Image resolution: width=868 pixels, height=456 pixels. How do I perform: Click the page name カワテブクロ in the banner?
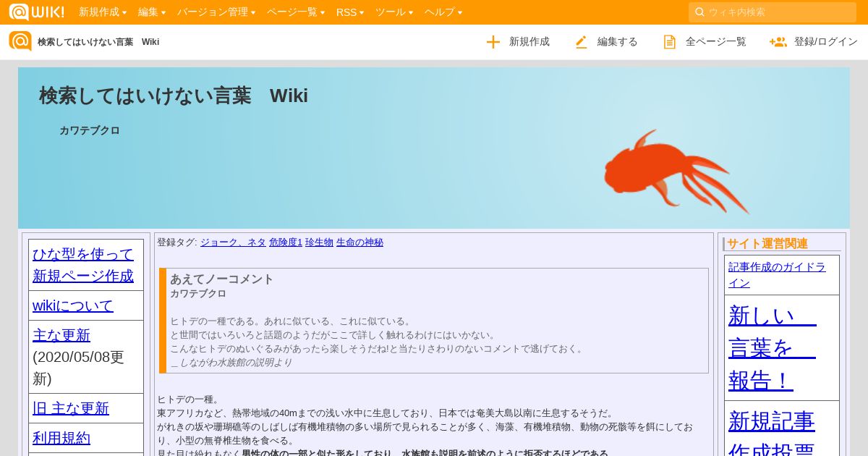(90, 130)
